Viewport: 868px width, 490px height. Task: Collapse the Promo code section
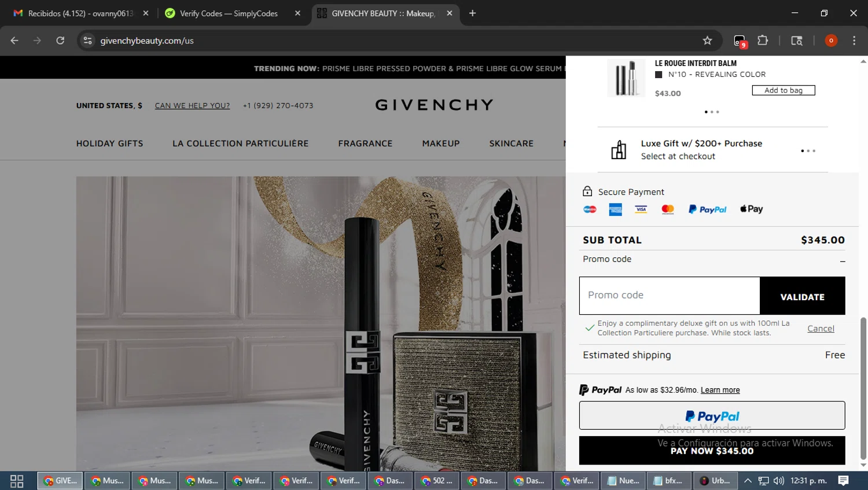tap(843, 261)
